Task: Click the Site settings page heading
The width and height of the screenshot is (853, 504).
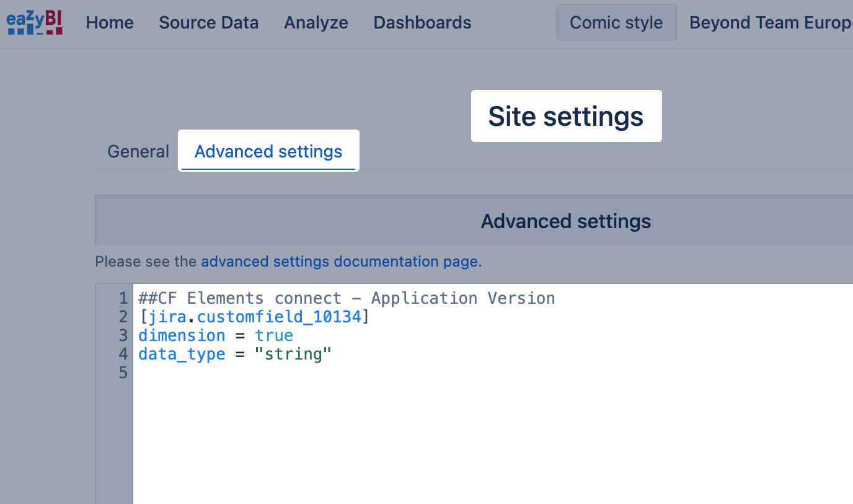Action: point(566,117)
